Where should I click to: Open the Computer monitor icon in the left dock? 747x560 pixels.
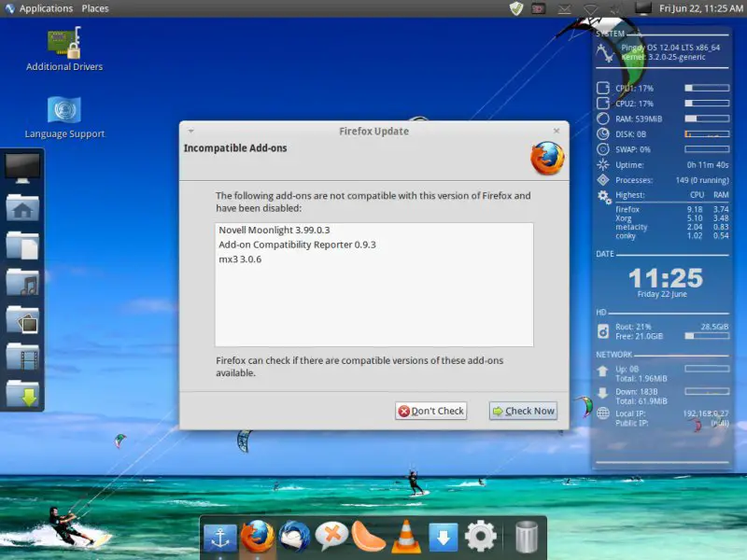click(21, 169)
